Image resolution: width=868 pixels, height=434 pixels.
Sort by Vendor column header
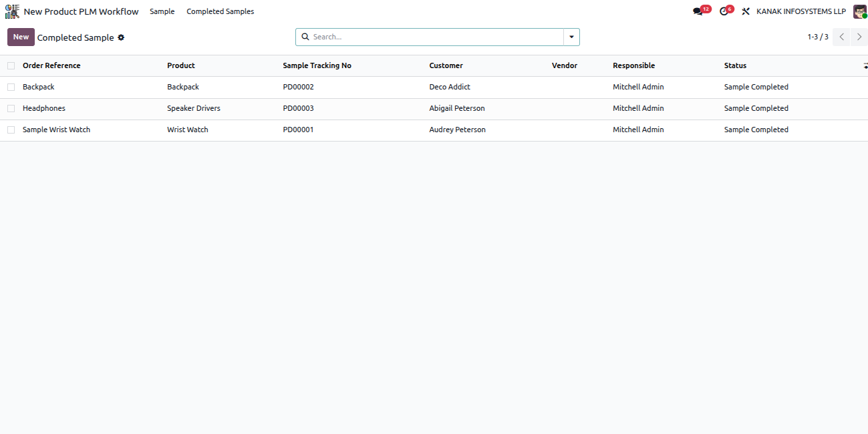coord(565,65)
